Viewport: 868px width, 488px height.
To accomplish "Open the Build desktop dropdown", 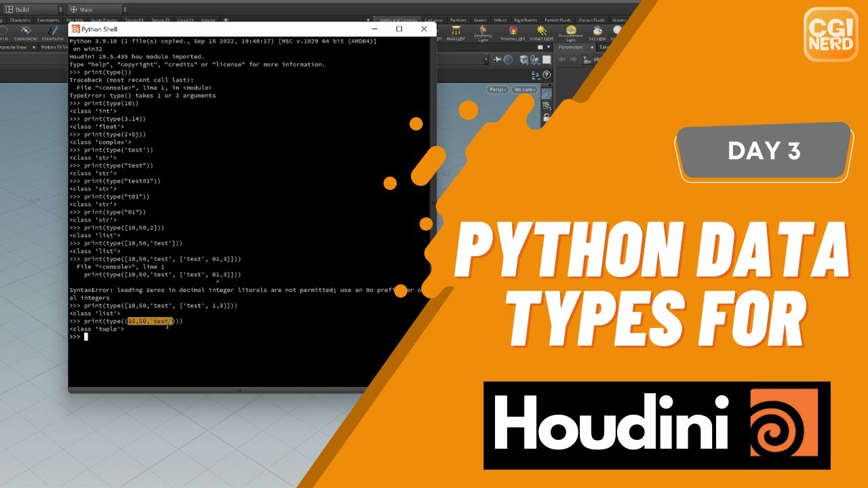I will (x=34, y=9).
